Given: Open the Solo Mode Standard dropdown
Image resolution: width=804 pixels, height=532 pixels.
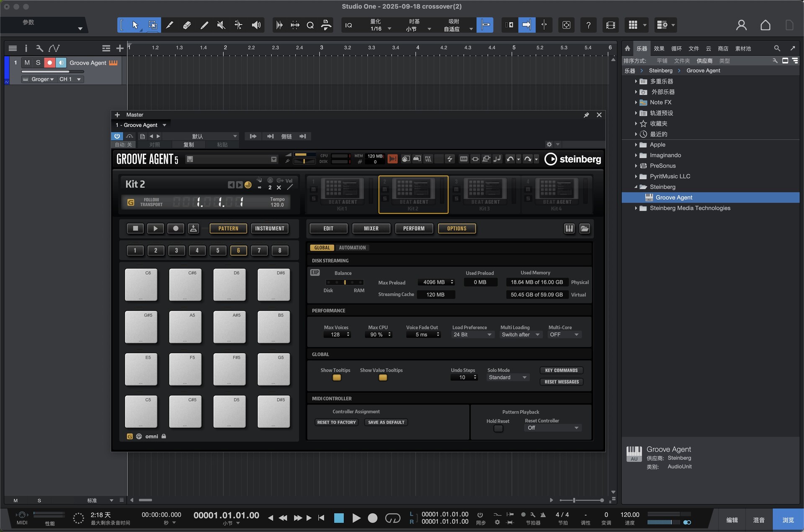Looking at the screenshot, I should (507, 377).
